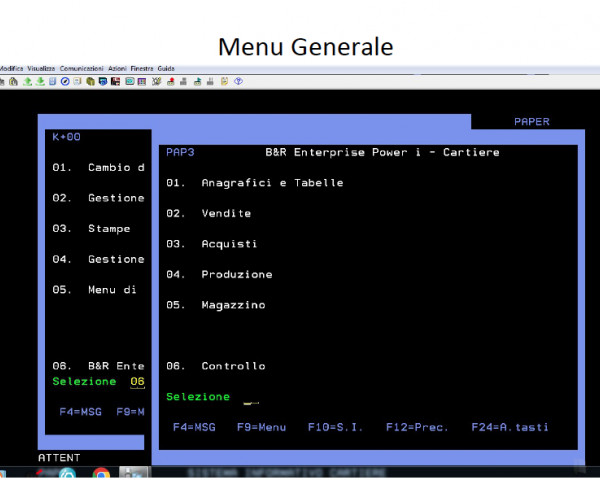Click F12=Prec. function key label
The height and width of the screenshot is (480, 600).
(417, 427)
